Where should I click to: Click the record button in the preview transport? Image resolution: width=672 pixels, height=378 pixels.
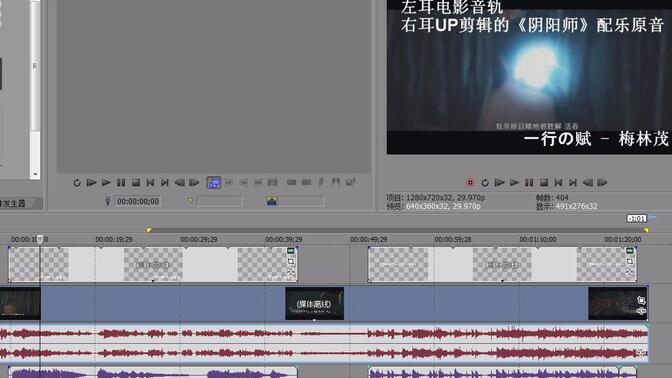pyautogui.click(x=470, y=183)
